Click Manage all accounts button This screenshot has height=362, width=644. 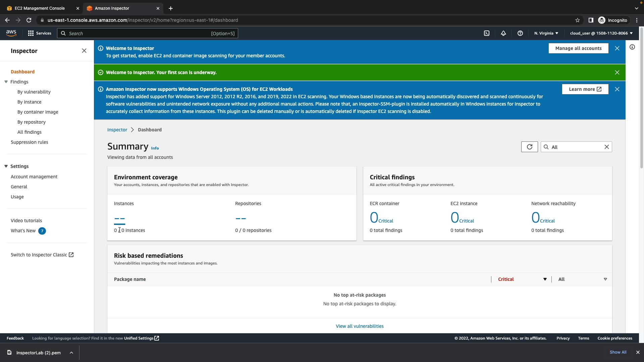tap(578, 48)
